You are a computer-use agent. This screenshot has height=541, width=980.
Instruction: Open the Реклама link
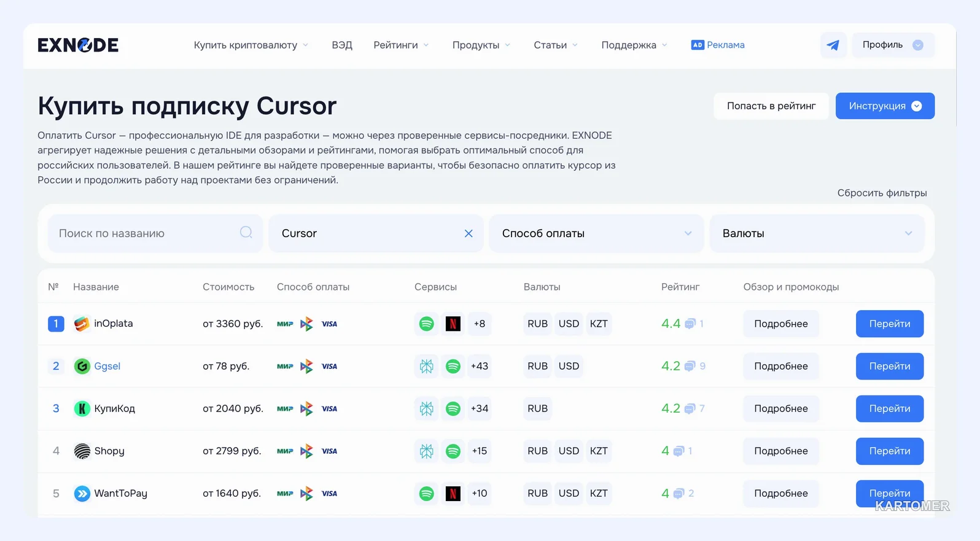725,45
